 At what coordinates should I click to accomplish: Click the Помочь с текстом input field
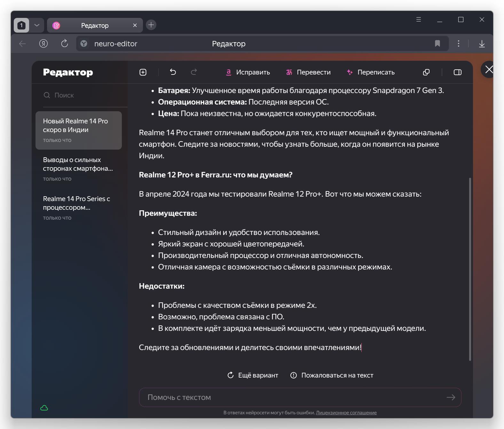(294, 397)
